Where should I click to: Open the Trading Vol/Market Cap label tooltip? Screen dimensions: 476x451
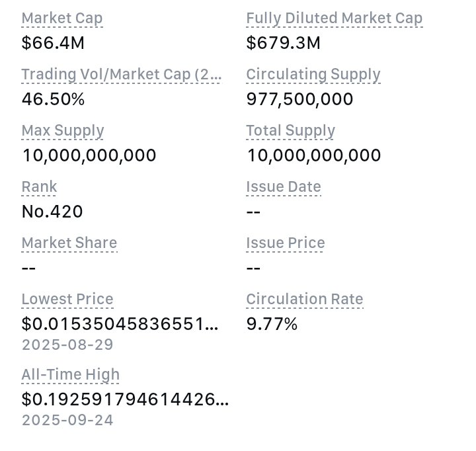(122, 75)
